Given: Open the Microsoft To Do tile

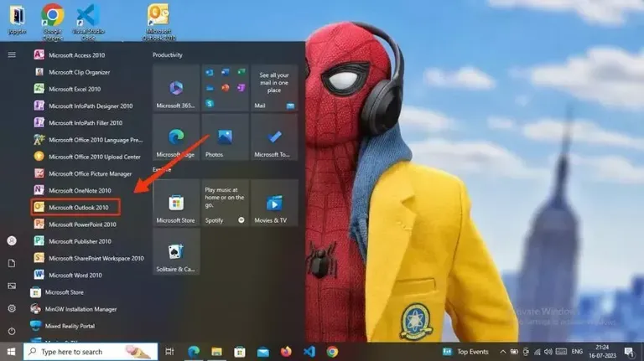Looking at the screenshot, I should pos(274,137).
